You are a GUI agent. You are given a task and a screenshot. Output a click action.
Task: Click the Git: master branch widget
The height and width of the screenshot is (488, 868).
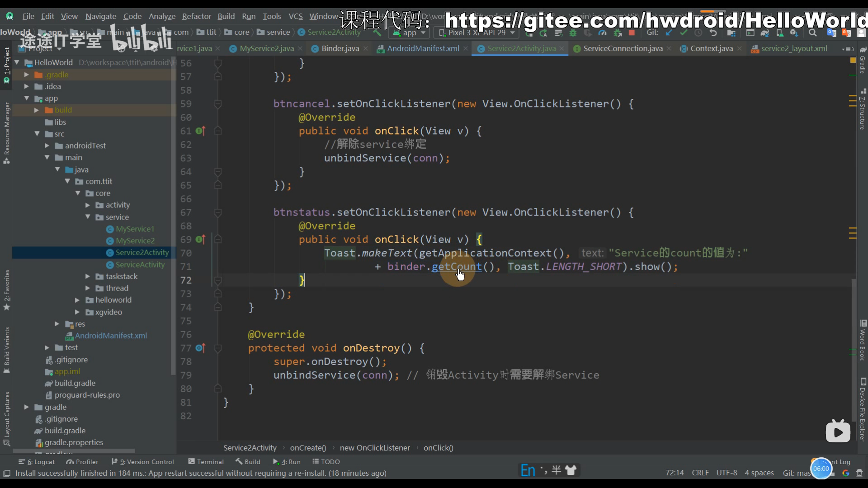pyautogui.click(x=796, y=473)
